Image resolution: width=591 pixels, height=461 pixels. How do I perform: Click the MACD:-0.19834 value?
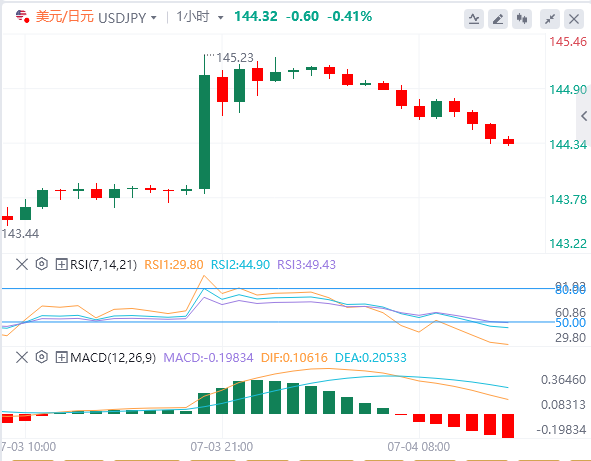(208, 357)
